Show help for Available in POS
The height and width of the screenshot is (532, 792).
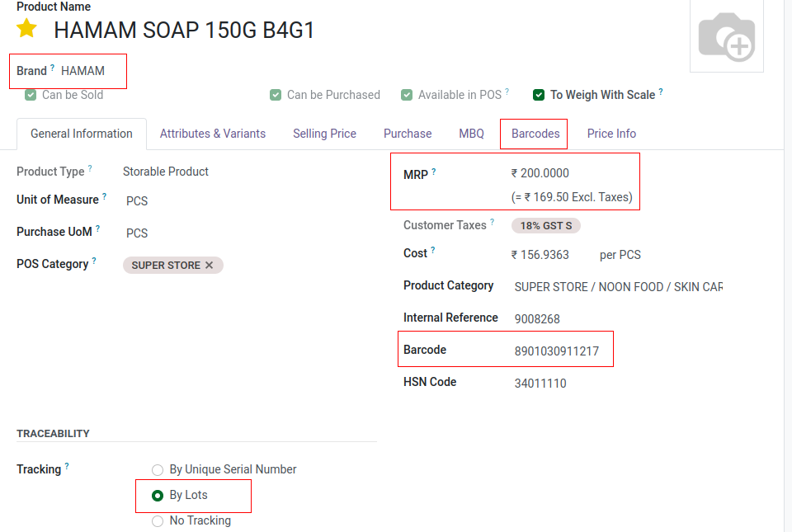click(507, 92)
